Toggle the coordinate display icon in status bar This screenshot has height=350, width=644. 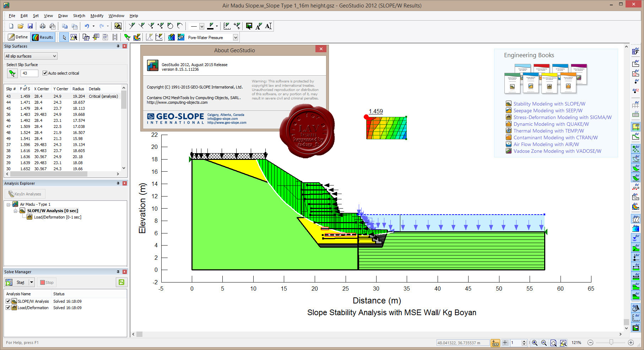[x=496, y=343]
